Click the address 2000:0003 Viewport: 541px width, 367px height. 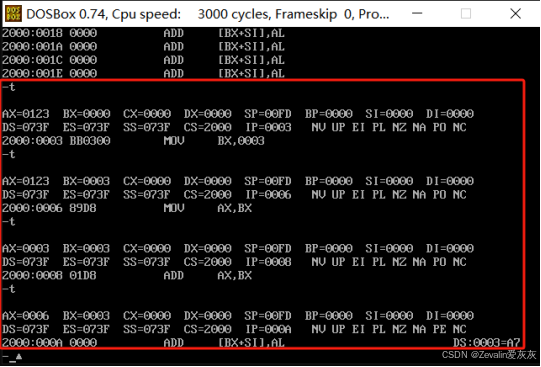[x=32, y=141]
